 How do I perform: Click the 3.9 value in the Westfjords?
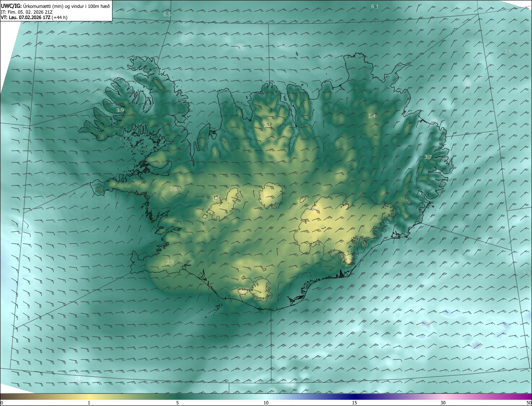120,110
